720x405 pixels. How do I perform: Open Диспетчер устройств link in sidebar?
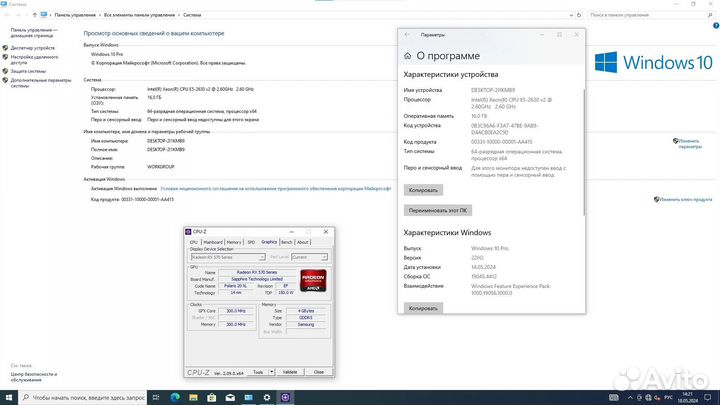pyautogui.click(x=33, y=47)
